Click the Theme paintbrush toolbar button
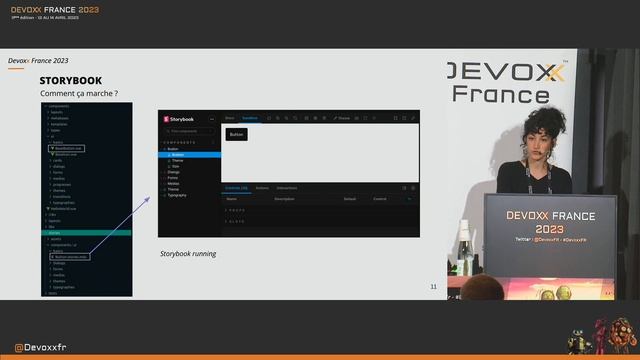 [x=341, y=118]
